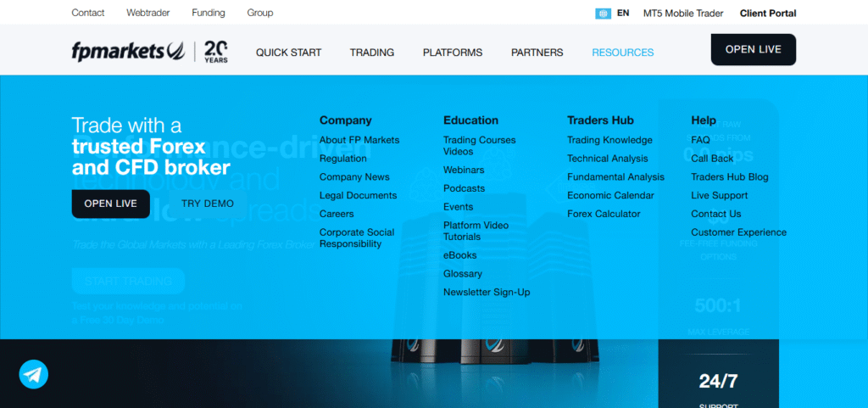Open the FAQ page

point(700,140)
